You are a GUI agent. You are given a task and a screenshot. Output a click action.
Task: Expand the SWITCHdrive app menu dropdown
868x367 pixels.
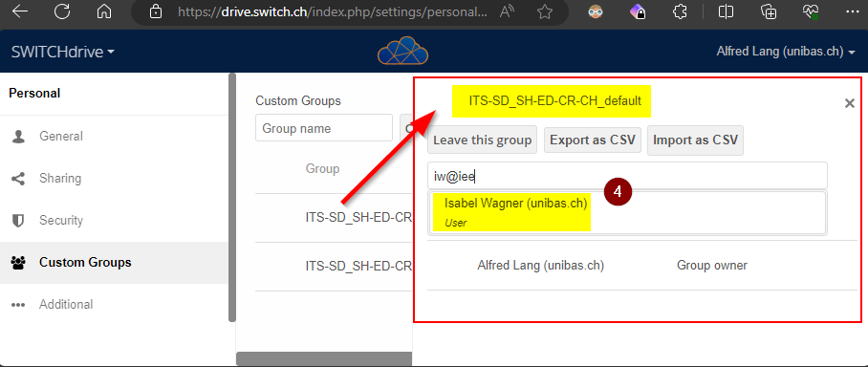63,52
